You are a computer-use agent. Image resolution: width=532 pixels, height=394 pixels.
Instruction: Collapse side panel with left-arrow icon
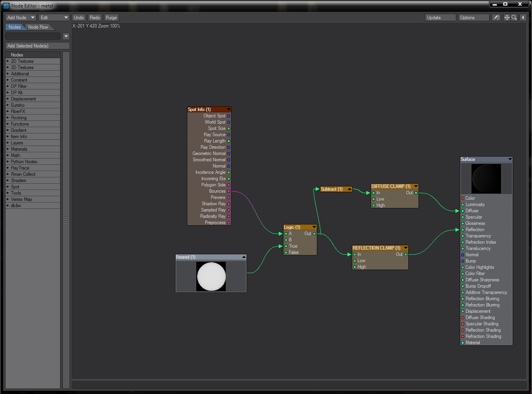click(523, 18)
